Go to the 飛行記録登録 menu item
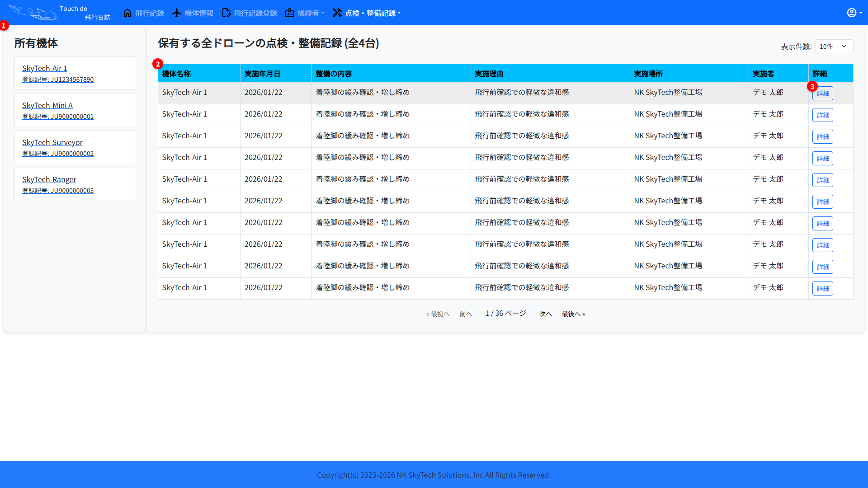 (255, 13)
